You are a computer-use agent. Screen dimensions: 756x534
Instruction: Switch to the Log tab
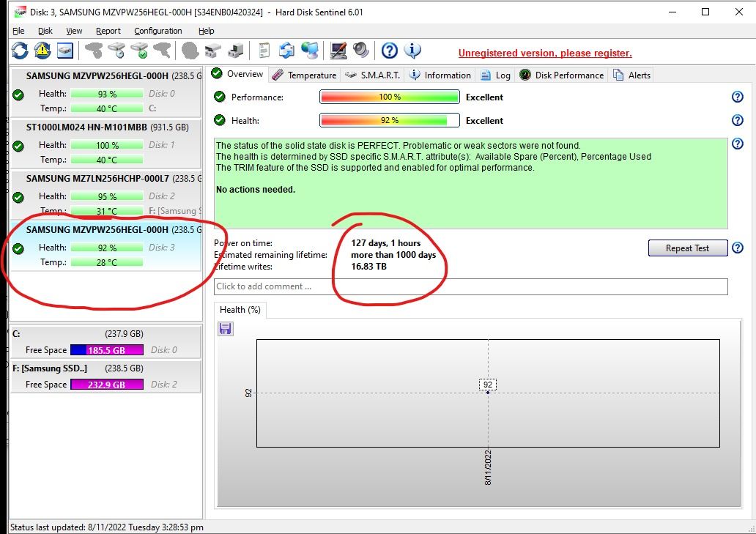click(496, 75)
